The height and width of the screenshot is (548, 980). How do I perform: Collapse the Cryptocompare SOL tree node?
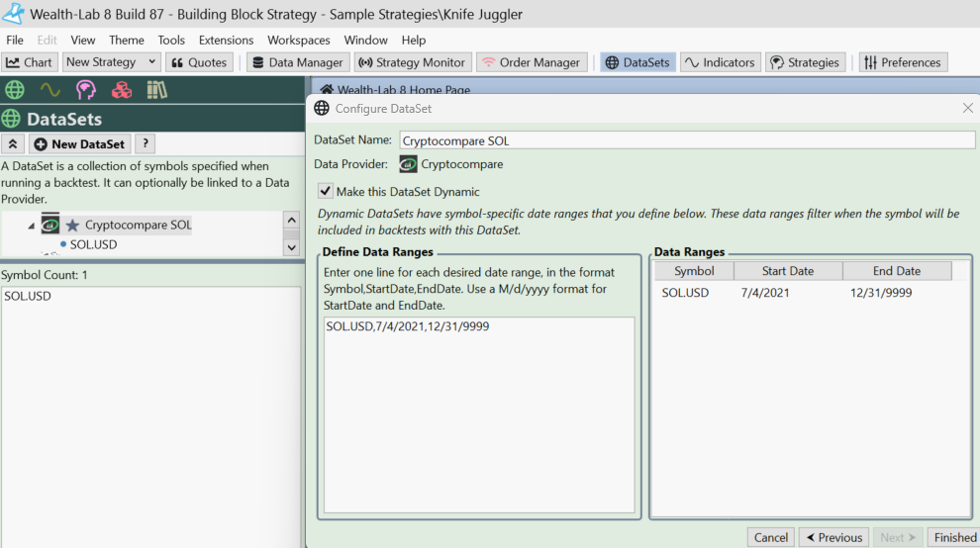pos(31,227)
